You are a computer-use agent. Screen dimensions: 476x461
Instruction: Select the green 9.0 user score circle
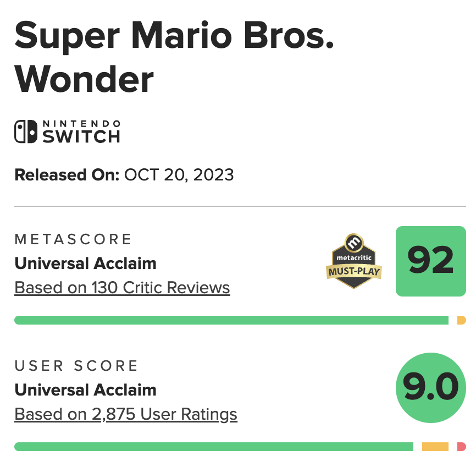click(x=431, y=388)
